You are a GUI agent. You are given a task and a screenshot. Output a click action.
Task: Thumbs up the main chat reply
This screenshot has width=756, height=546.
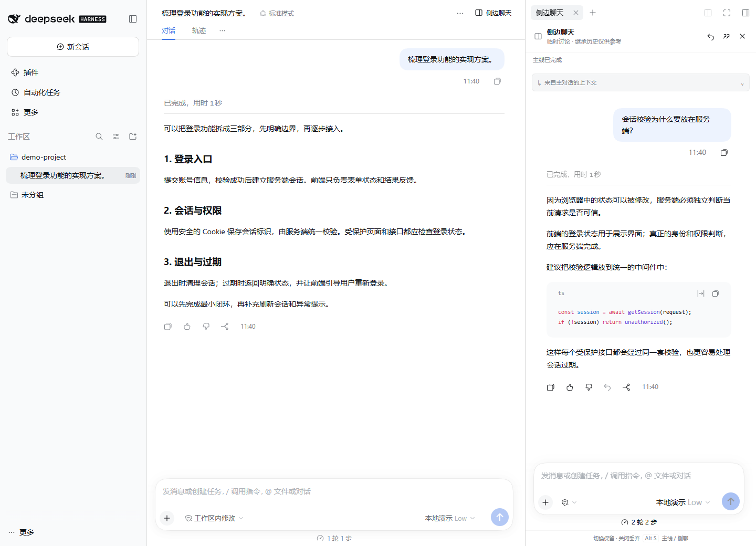coord(187,327)
